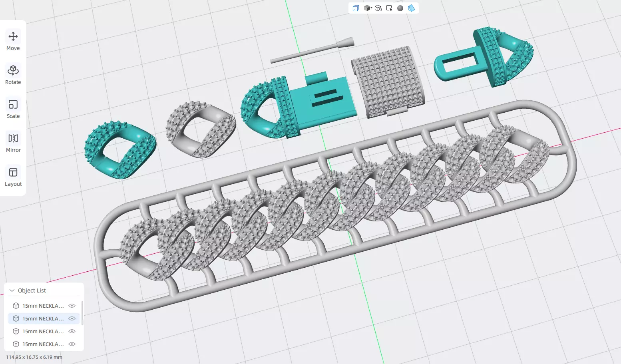Screen dimensions: 621x364
Task: Select the Move tool
Action: coord(13,41)
